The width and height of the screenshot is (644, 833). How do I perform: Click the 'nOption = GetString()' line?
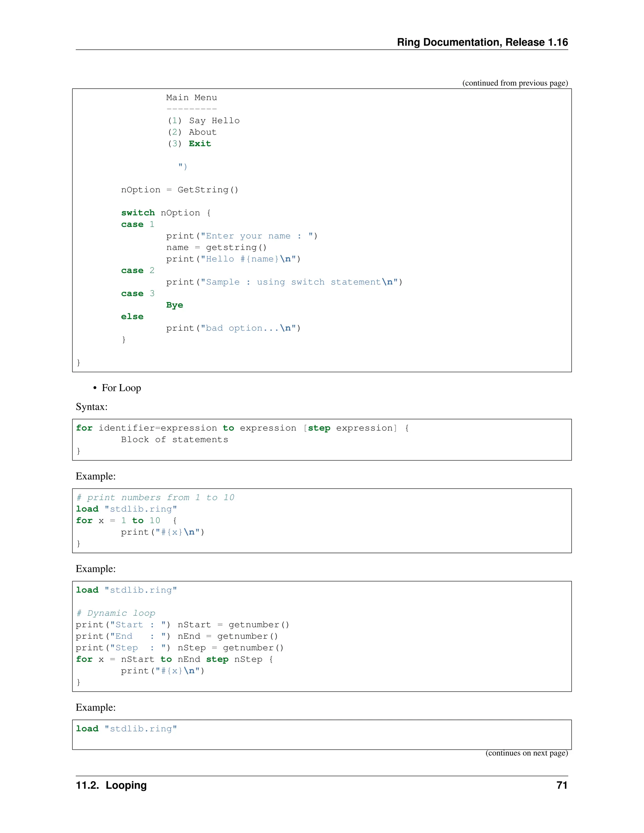point(179,190)
